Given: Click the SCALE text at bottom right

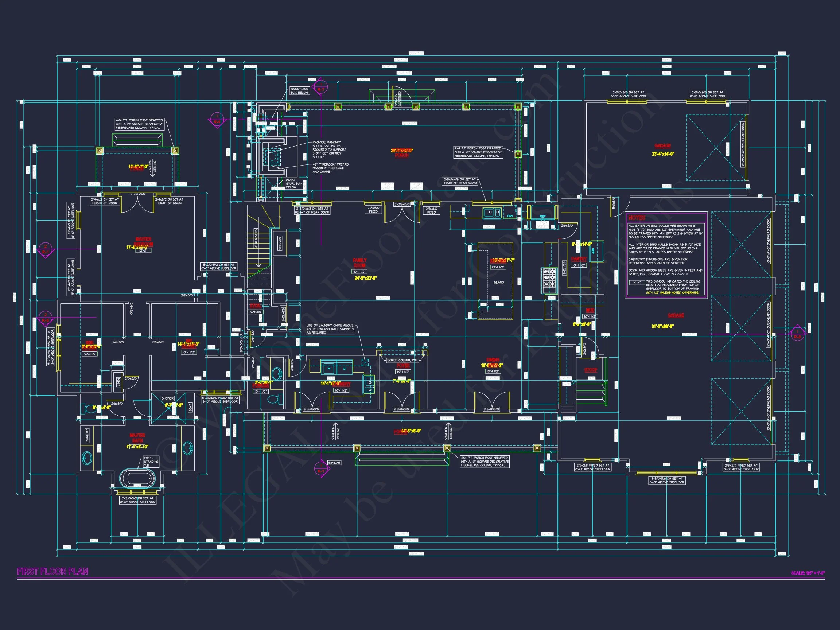Looking at the screenshot, I should click(808, 573).
